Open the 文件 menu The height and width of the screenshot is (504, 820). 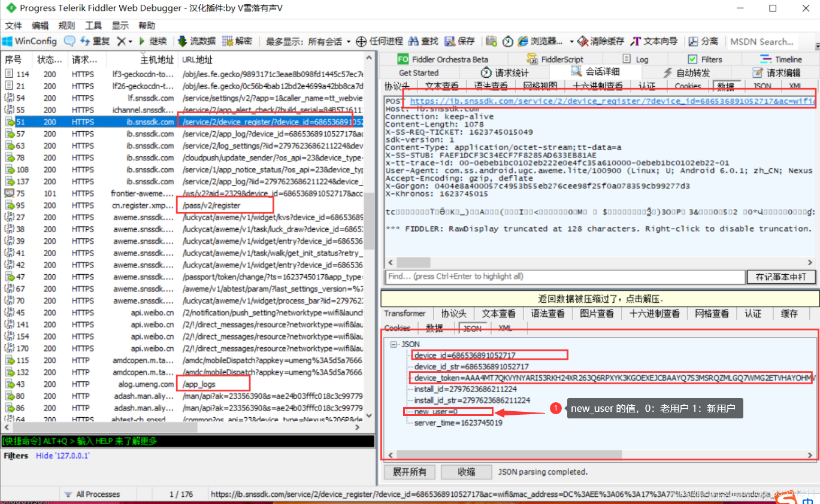tap(13, 26)
